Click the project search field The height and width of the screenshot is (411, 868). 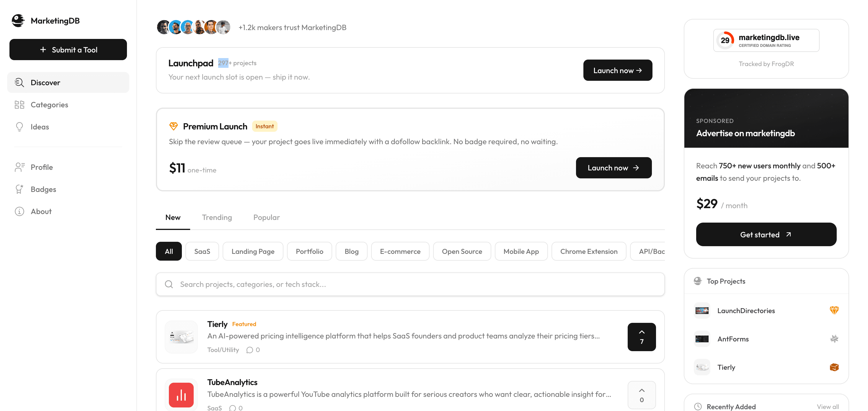(x=410, y=285)
